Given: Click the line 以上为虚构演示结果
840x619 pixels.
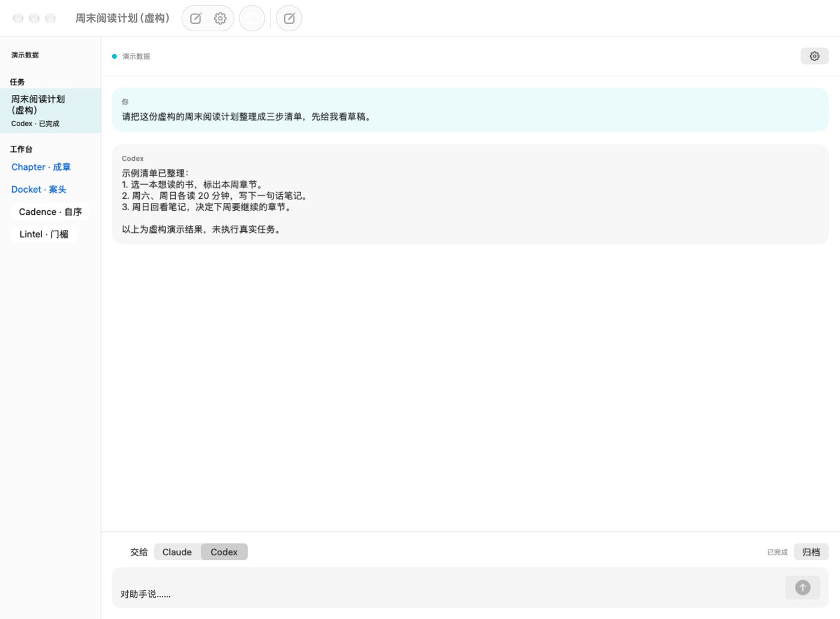Looking at the screenshot, I should click(202, 229).
